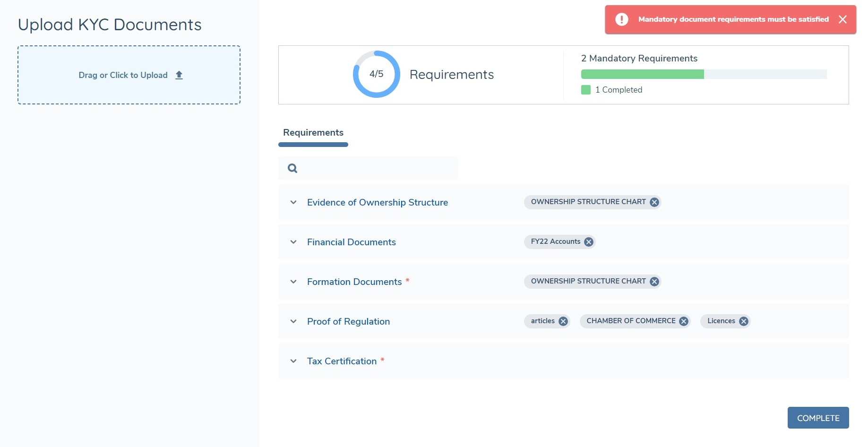Expand Evidence of Ownership Structure row
This screenshot has height=447, width=868.
point(293,202)
